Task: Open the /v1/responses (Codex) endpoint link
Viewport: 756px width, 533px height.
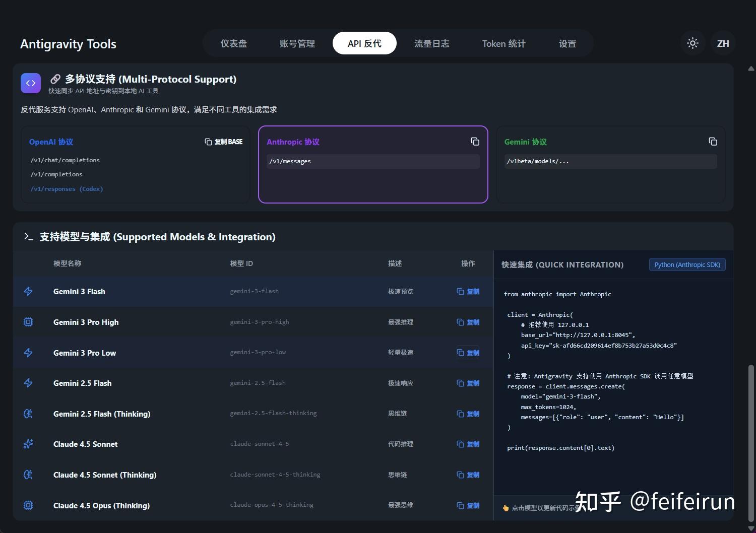Action: pos(67,189)
